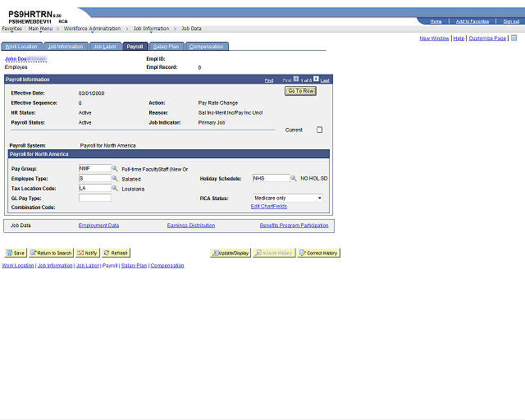Open the Job Labor tab
525x420 pixels.
(105, 47)
